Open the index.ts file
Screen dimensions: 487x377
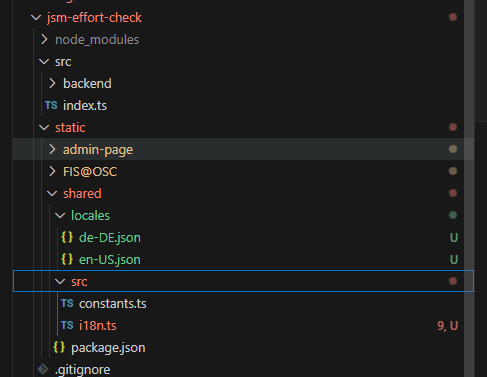[85, 106]
